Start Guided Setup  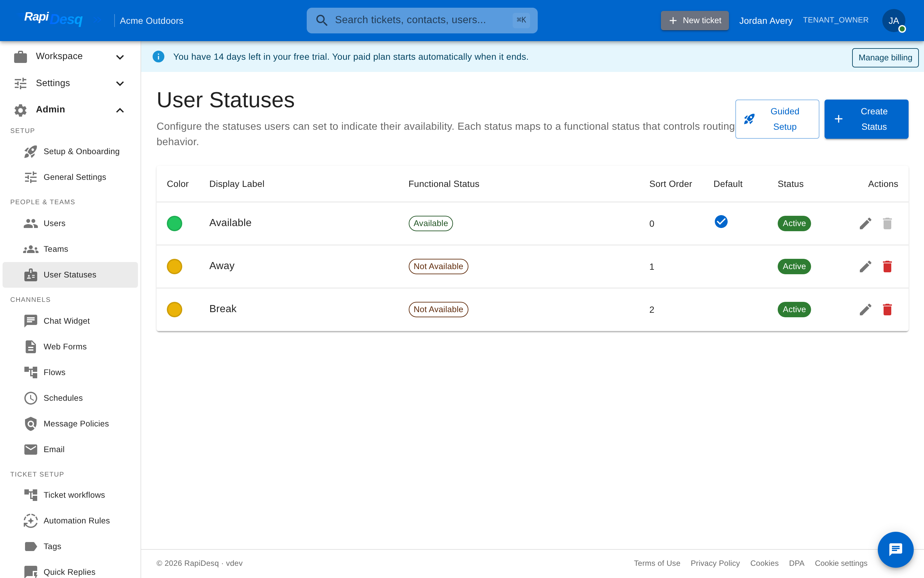777,119
